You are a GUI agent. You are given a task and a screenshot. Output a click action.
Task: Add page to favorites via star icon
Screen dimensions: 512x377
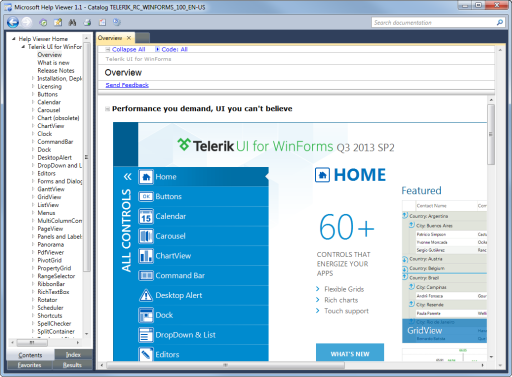(x=58, y=23)
